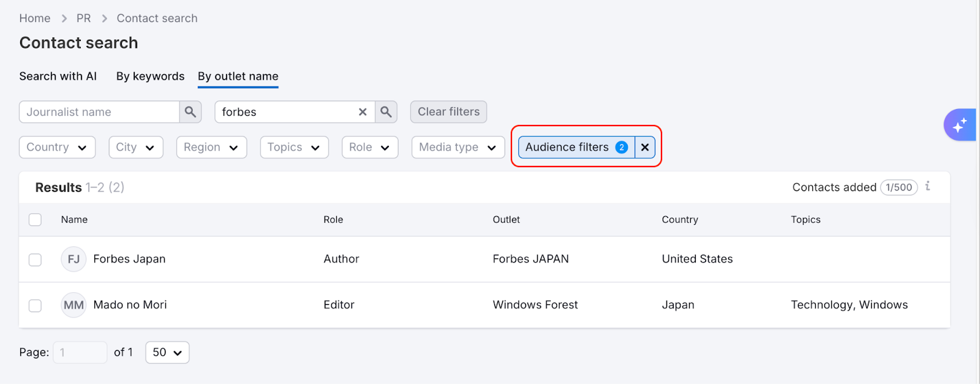Click the Contacts added info icon
This screenshot has width=980, height=384.
(x=928, y=186)
